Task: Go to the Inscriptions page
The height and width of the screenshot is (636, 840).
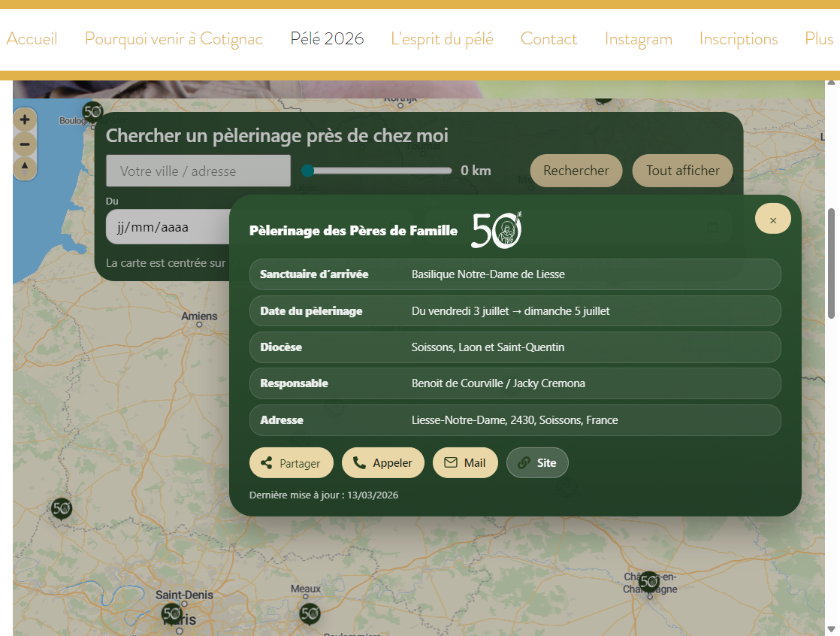Action: tap(738, 39)
